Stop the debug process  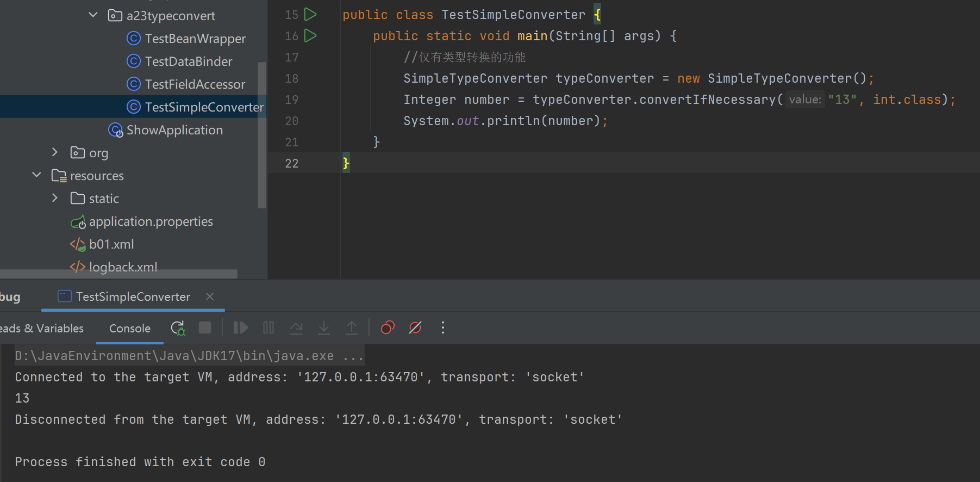click(x=205, y=327)
